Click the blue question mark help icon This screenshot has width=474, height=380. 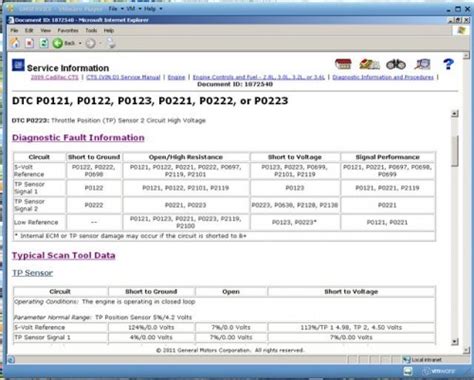click(x=448, y=64)
